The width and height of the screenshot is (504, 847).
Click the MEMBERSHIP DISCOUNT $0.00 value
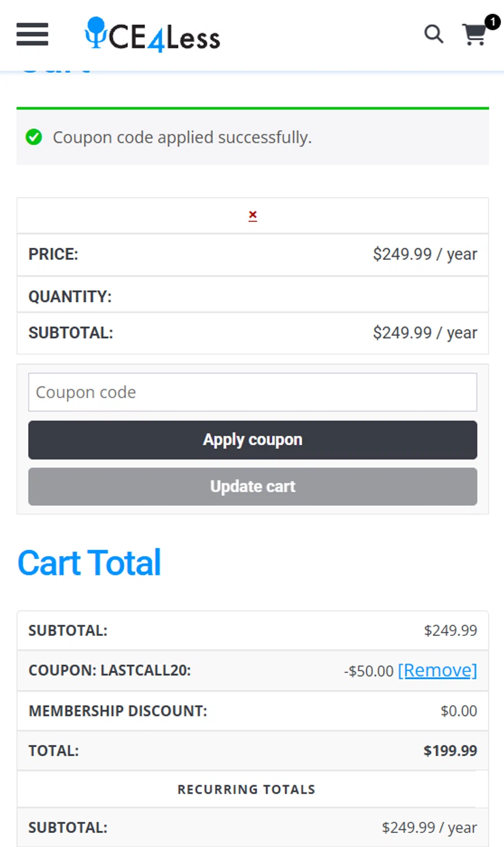click(458, 711)
